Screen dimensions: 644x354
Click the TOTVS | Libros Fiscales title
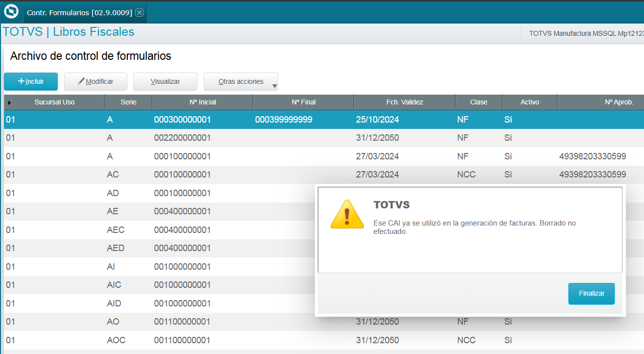[69, 32]
